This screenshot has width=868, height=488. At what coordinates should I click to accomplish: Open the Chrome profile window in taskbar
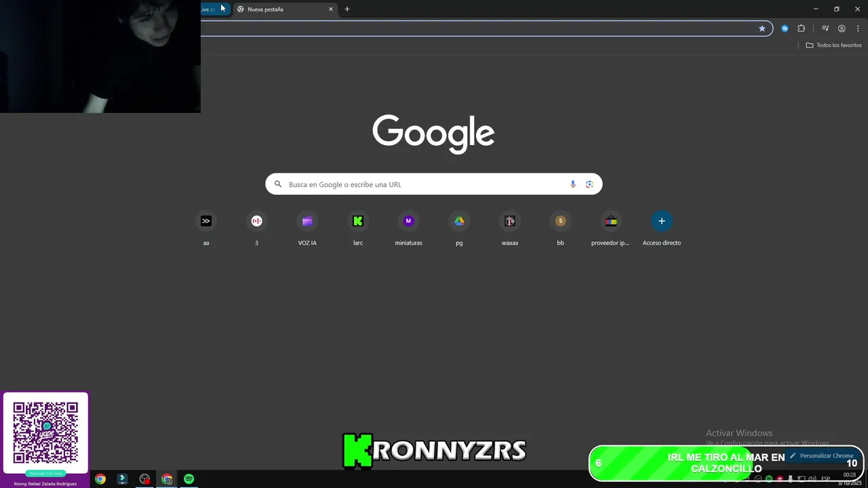coord(167,479)
